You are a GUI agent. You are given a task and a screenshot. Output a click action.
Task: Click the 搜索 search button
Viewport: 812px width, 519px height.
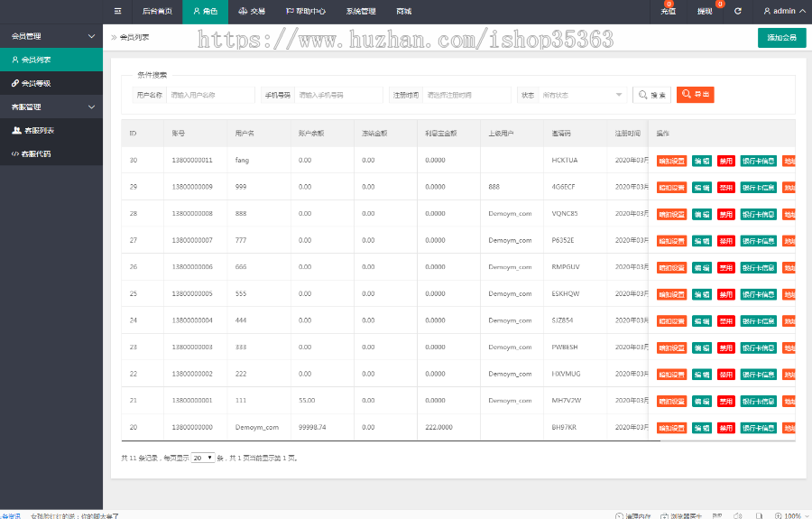(x=651, y=94)
